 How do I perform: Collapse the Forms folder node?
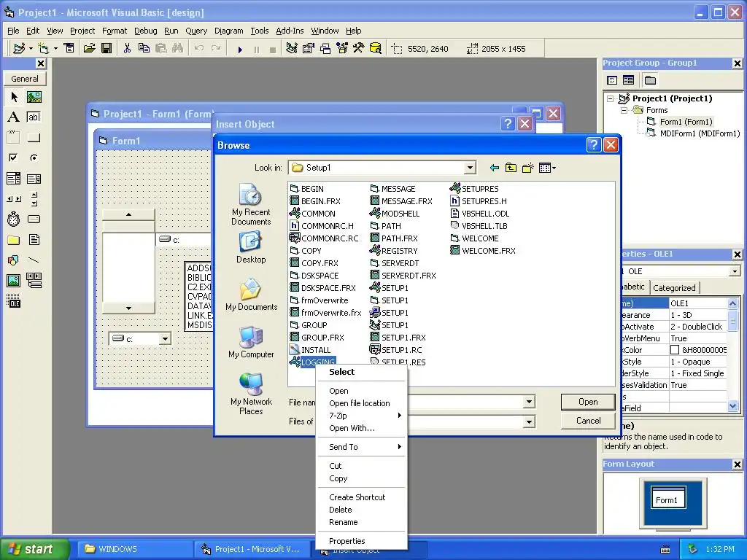[x=624, y=111]
